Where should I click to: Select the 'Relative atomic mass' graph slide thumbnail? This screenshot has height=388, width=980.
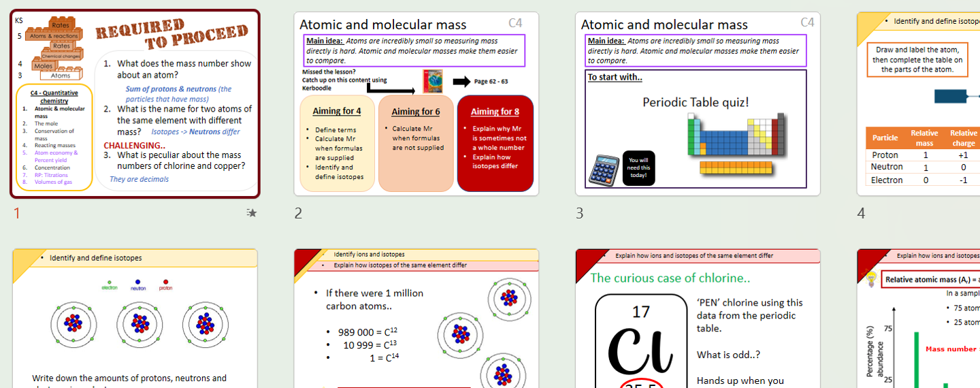(x=918, y=319)
